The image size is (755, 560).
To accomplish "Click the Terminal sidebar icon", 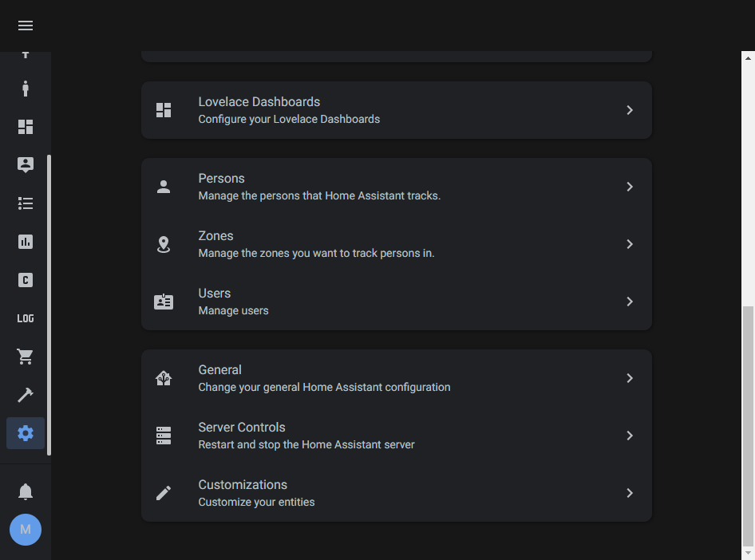I will coord(25,280).
